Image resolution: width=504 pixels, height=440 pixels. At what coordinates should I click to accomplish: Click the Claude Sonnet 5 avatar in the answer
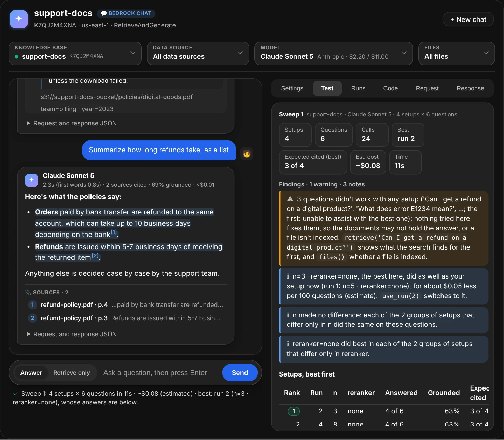31,180
